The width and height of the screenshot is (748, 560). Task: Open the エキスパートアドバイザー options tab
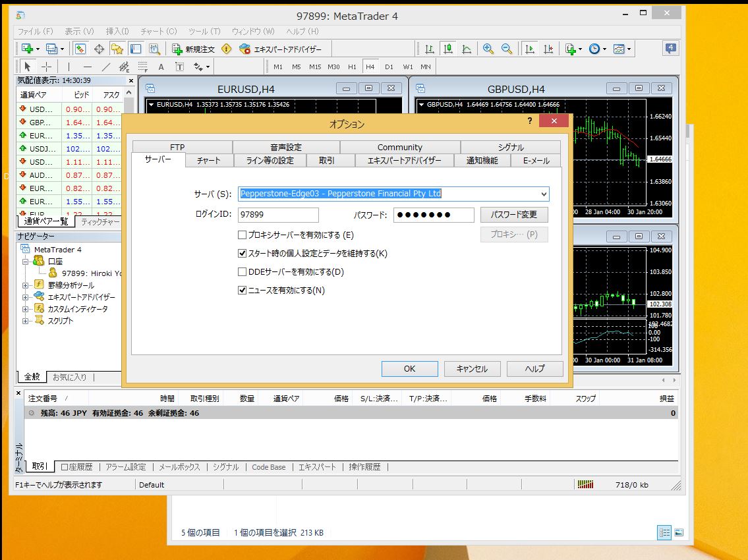404,161
